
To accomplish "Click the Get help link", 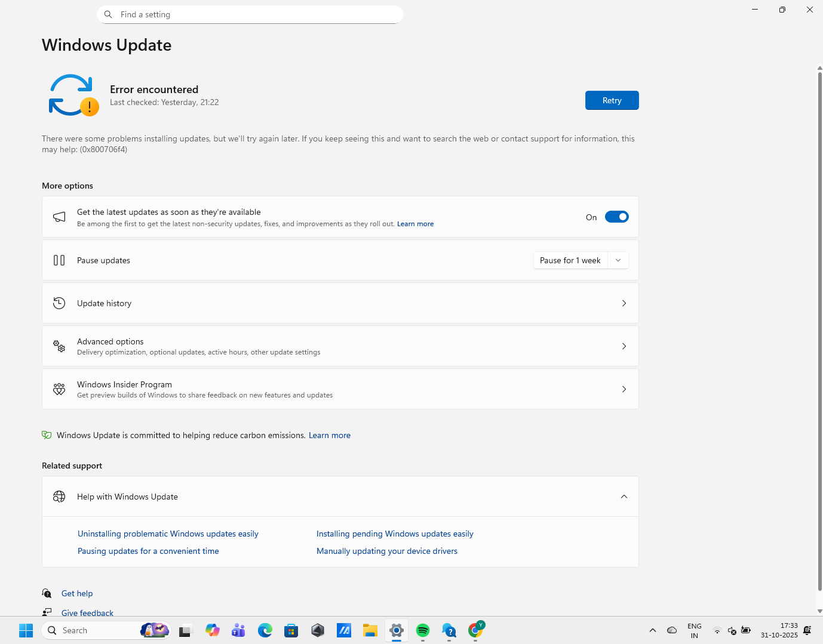I will (x=77, y=593).
